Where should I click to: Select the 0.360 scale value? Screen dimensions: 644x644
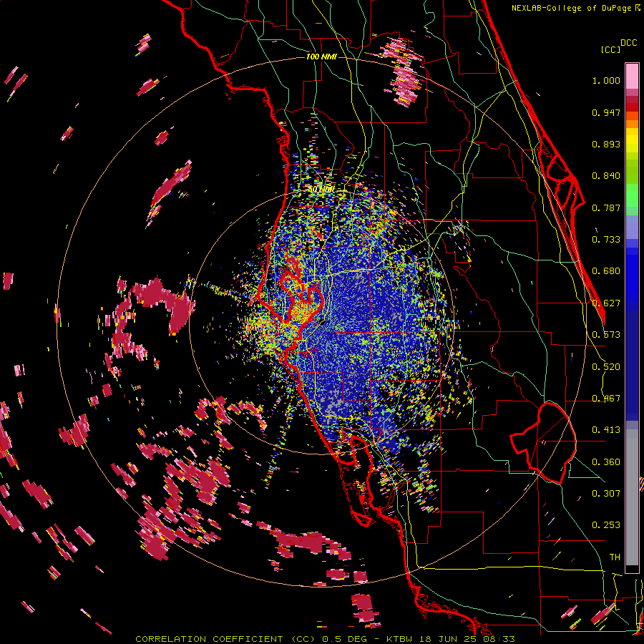pyautogui.click(x=606, y=462)
